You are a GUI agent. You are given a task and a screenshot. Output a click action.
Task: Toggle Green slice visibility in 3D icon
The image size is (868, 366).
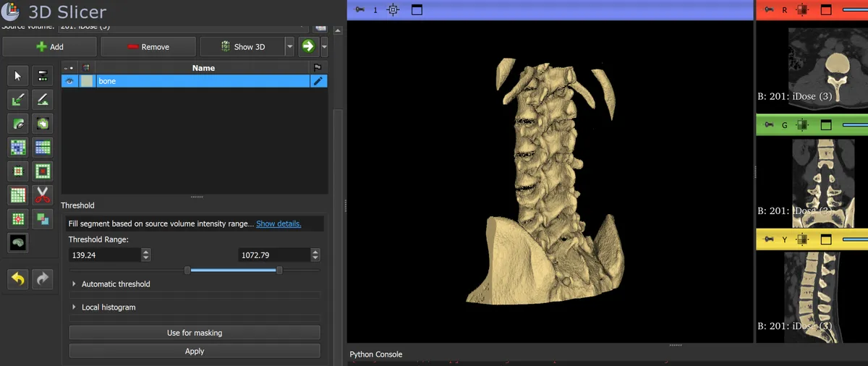(802, 125)
